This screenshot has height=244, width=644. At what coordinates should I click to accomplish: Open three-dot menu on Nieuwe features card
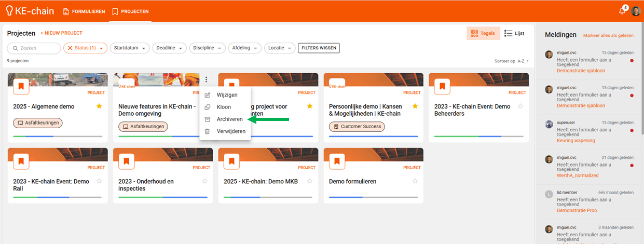(206, 79)
